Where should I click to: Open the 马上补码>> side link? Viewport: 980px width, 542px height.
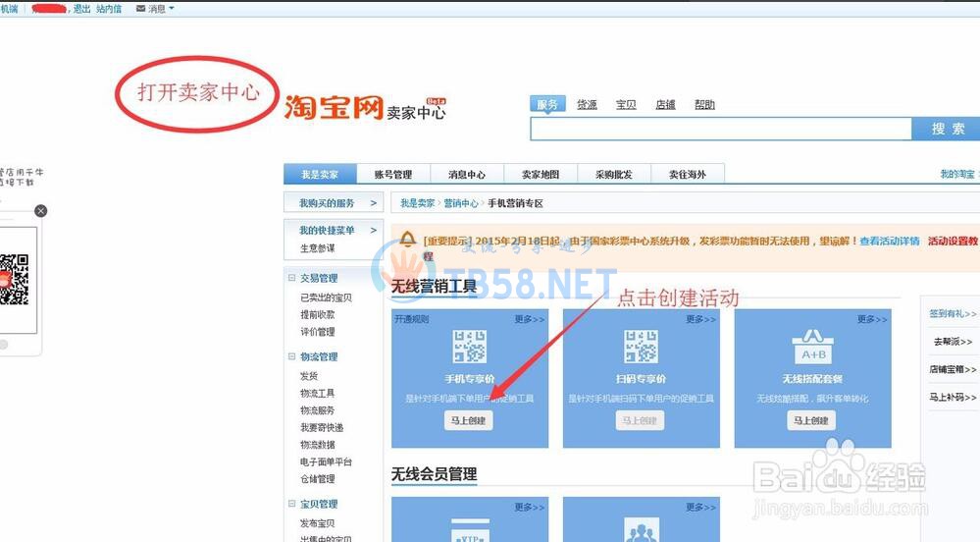tap(954, 397)
